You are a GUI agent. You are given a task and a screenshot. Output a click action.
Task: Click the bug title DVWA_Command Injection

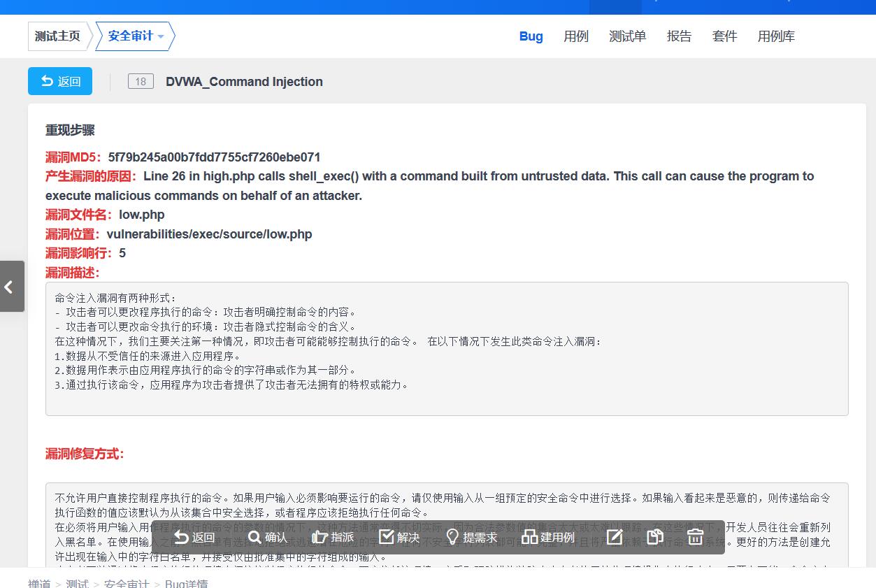coord(244,82)
